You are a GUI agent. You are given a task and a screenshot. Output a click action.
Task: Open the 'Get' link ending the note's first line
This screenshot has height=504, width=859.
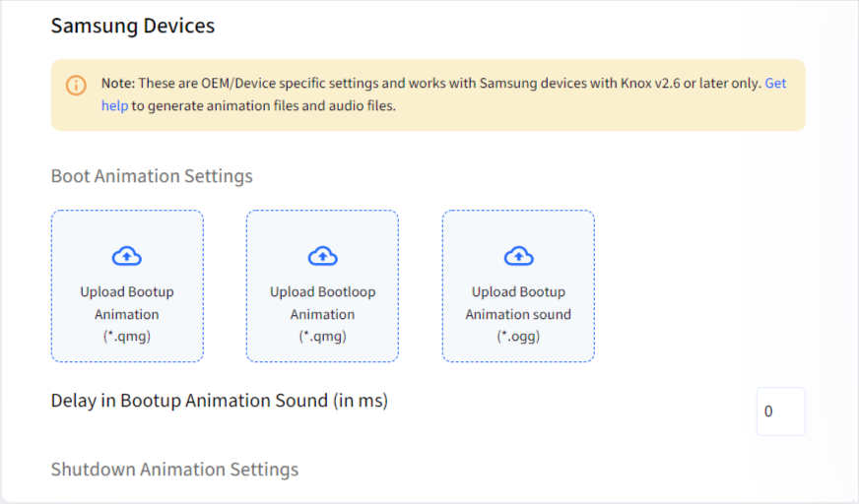[x=775, y=83]
